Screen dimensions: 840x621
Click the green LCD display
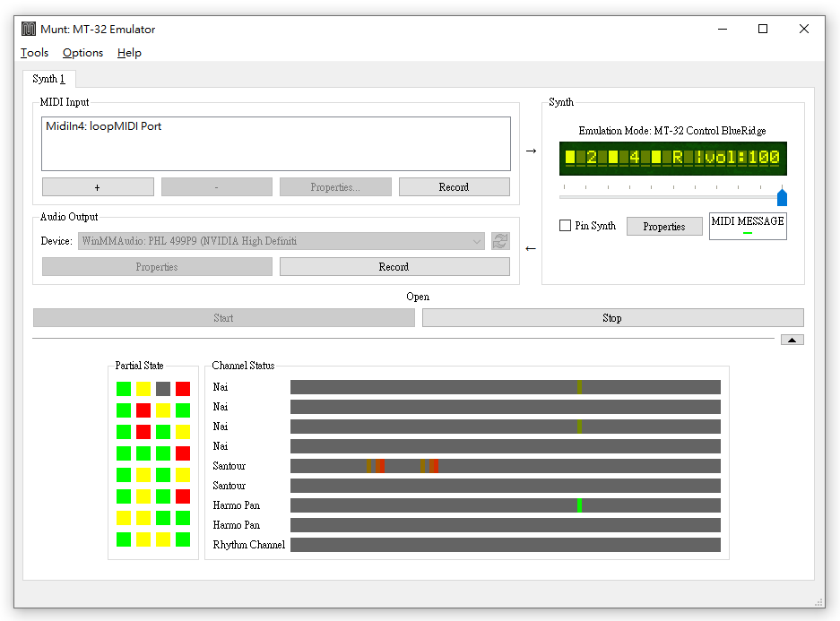coord(673,159)
